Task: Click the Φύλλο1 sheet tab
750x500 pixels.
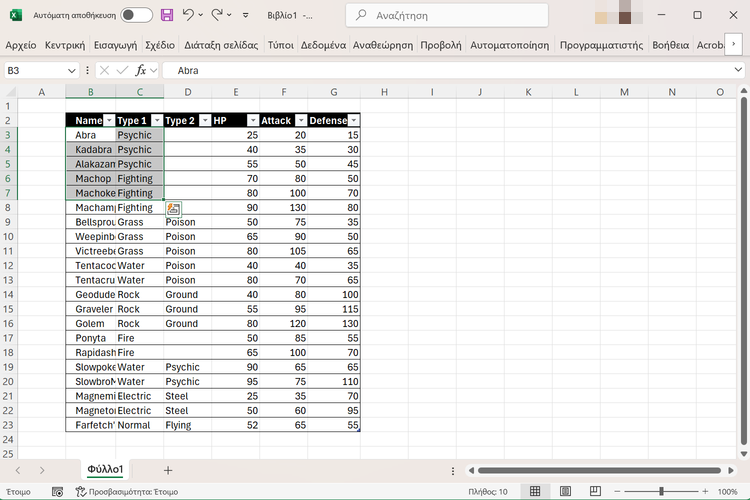Action: [x=105, y=469]
